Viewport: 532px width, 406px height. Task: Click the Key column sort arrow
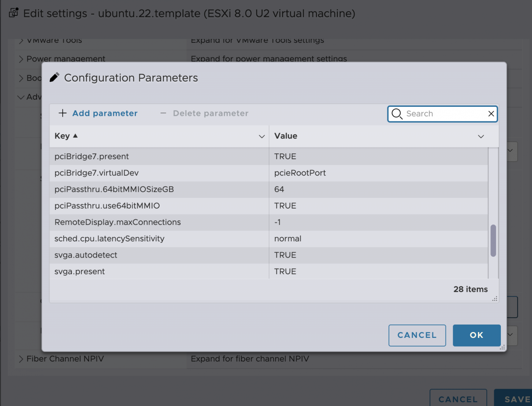tap(75, 135)
